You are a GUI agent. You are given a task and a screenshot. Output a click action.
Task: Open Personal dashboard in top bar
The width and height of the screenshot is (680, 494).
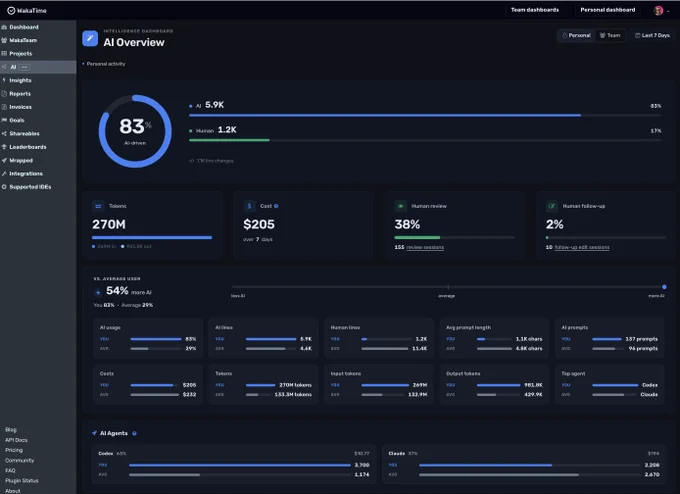click(x=608, y=10)
